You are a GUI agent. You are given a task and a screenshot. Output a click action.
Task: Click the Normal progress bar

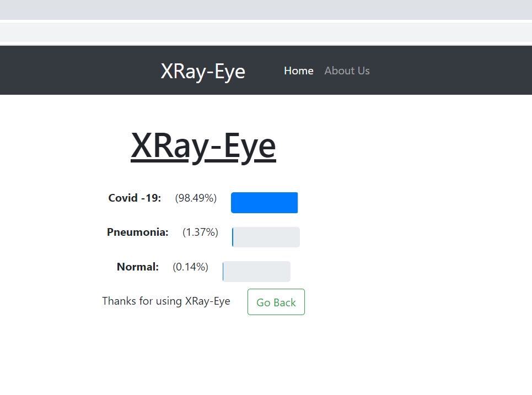point(256,271)
